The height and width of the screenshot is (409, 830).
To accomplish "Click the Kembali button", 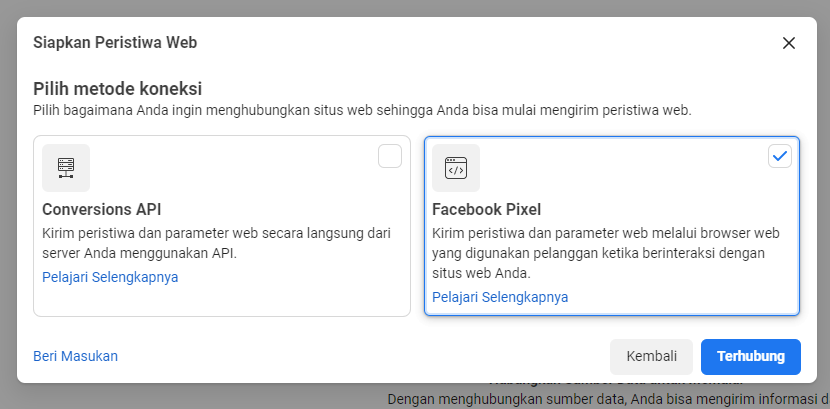I will click(652, 357).
